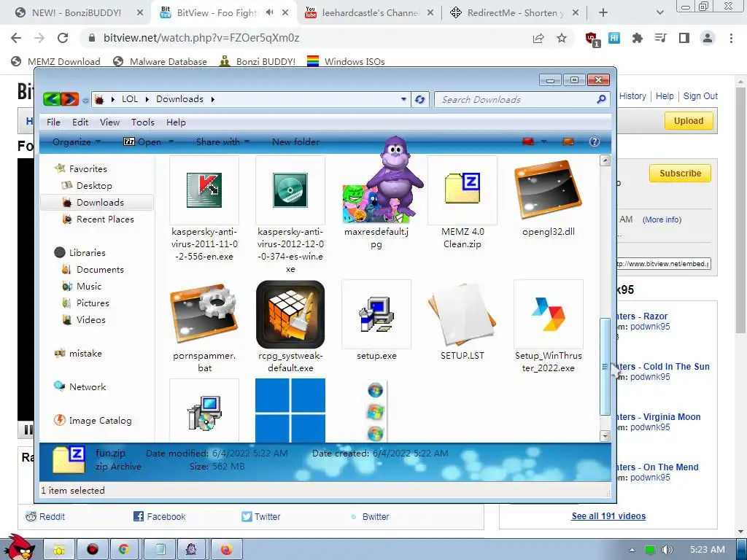The image size is (747, 560).
Task: Open the Explorer Help menu
Action: click(176, 122)
